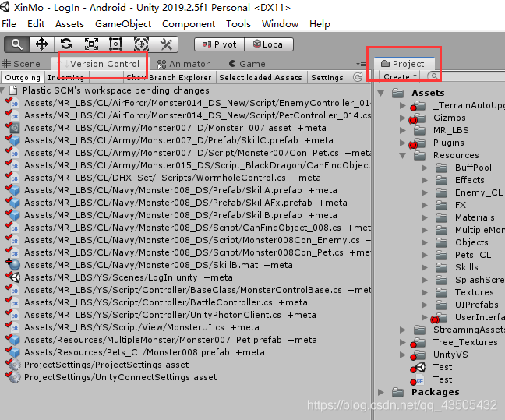Switch to the Animator tab
The image size is (505, 420).
(183, 64)
